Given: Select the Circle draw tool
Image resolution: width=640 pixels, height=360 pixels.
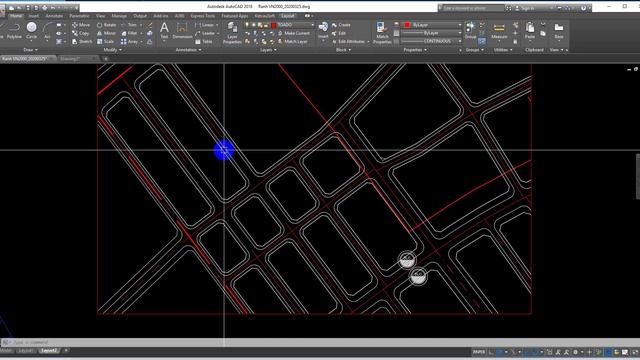Looking at the screenshot, I should click(31, 31).
